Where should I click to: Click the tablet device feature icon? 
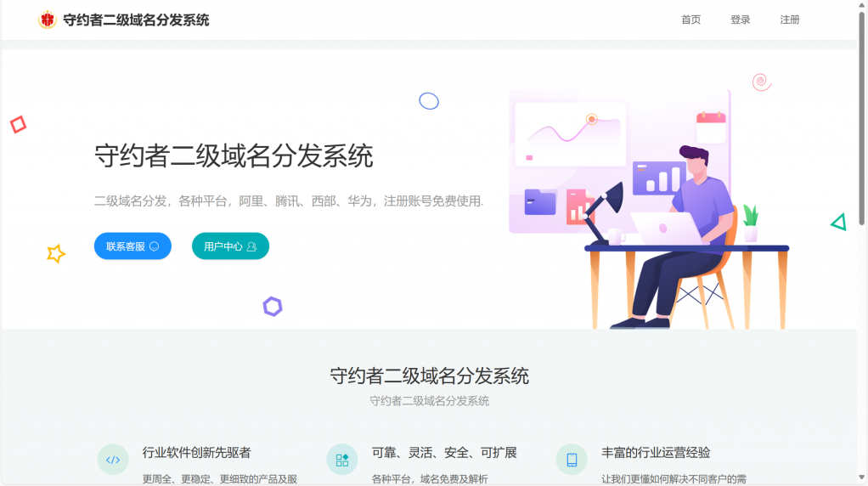pos(572,460)
